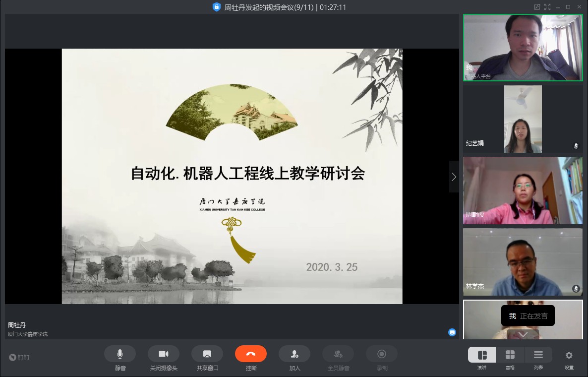Open the 共享窗口 share window option
The image size is (588, 377).
click(207, 354)
